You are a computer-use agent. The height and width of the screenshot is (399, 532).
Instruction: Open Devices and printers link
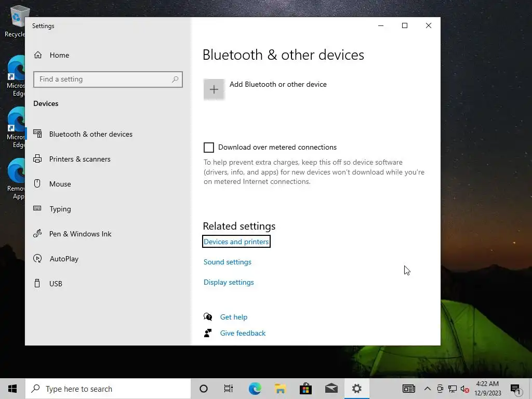236,242
